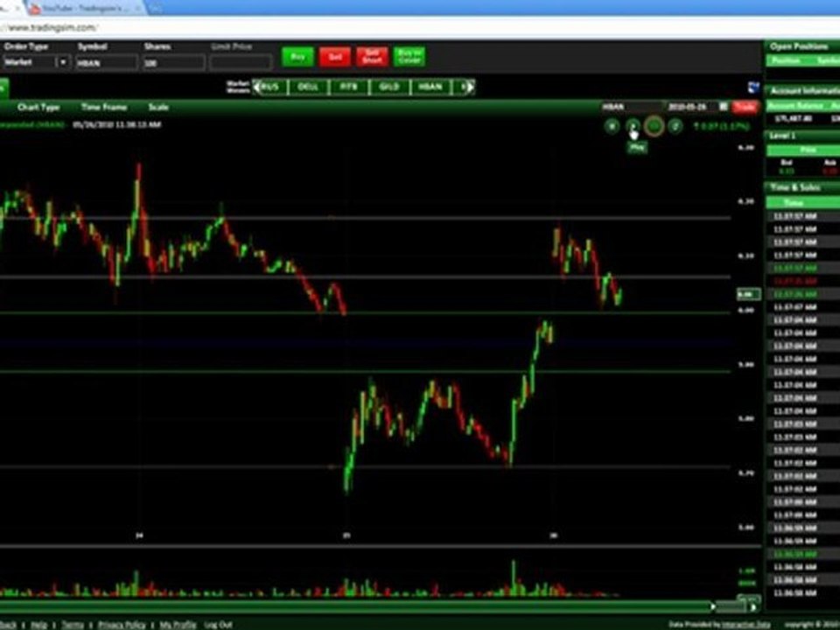Viewport: 840px width, 630px height.
Task: Click the green Buy button
Action: 297,57
